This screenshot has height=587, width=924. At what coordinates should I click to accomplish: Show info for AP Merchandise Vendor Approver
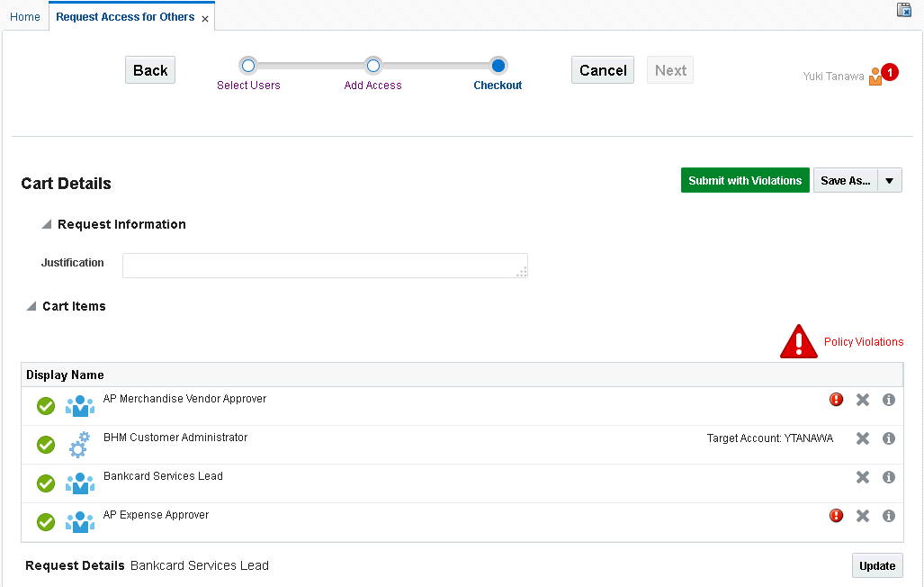click(x=889, y=400)
